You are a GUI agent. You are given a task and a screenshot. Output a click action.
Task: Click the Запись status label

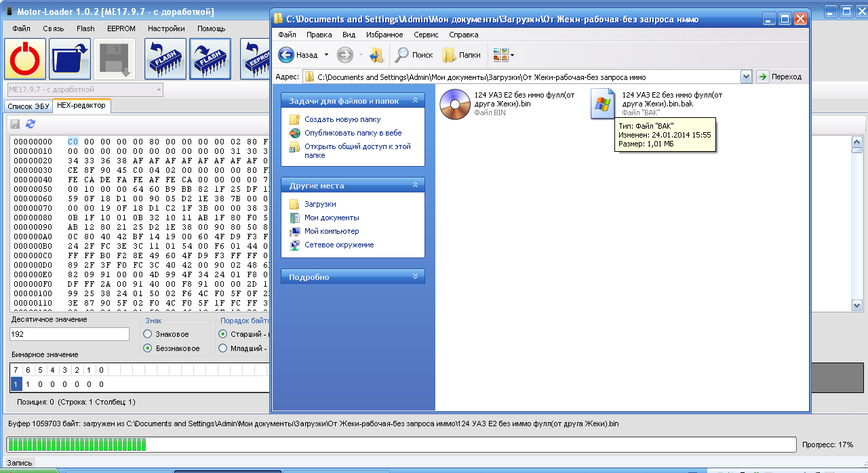19,463
